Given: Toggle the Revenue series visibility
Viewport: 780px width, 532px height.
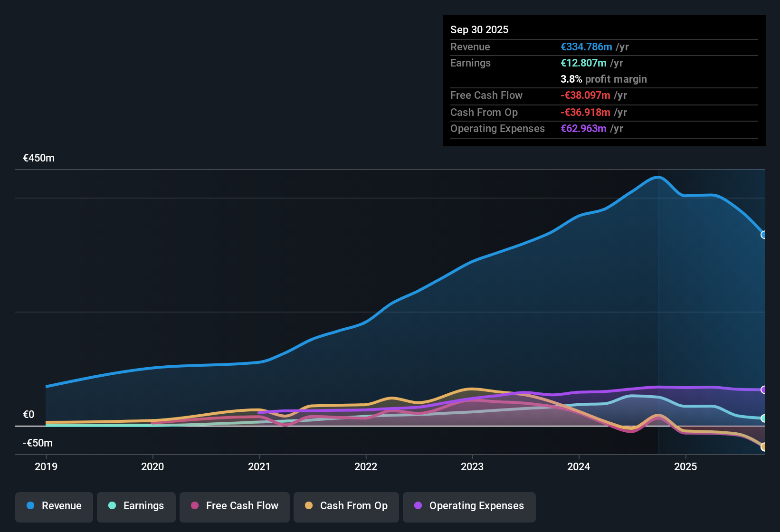Looking at the screenshot, I should coord(54,506).
